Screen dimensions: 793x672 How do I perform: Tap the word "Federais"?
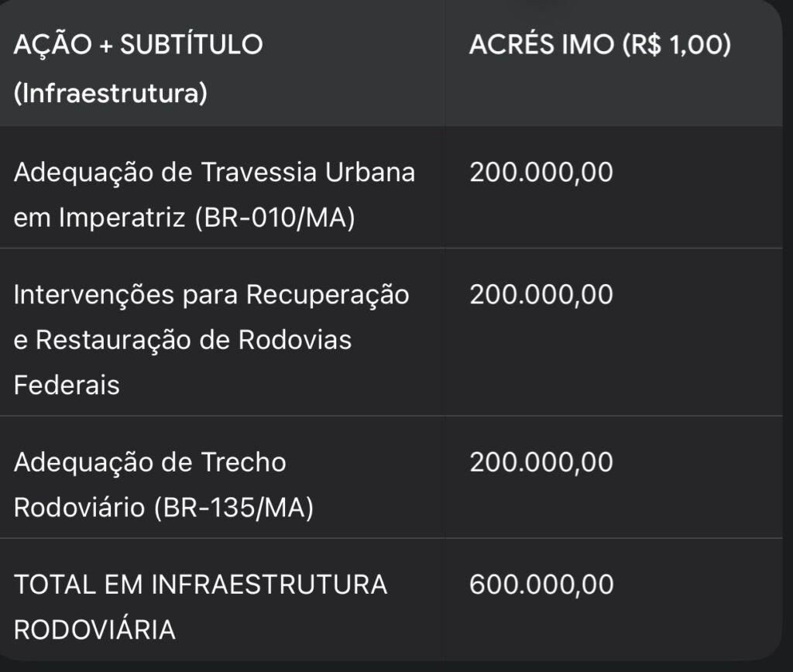click(67, 385)
